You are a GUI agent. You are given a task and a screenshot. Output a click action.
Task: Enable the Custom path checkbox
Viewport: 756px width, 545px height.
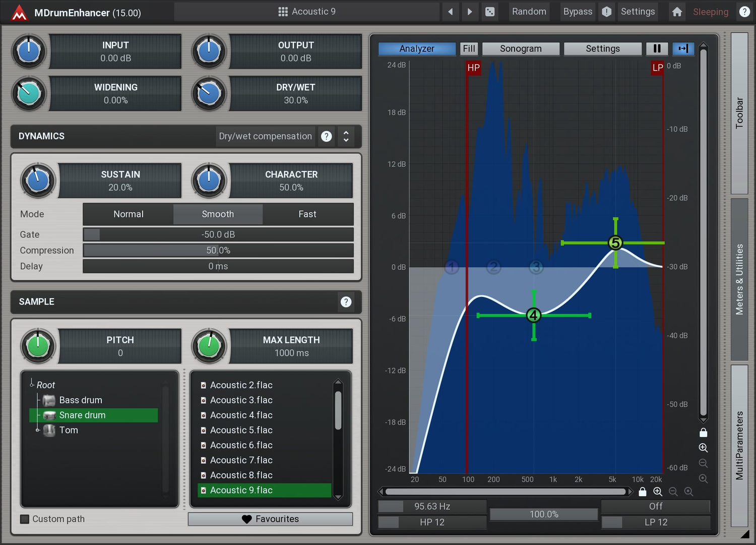pyautogui.click(x=25, y=519)
